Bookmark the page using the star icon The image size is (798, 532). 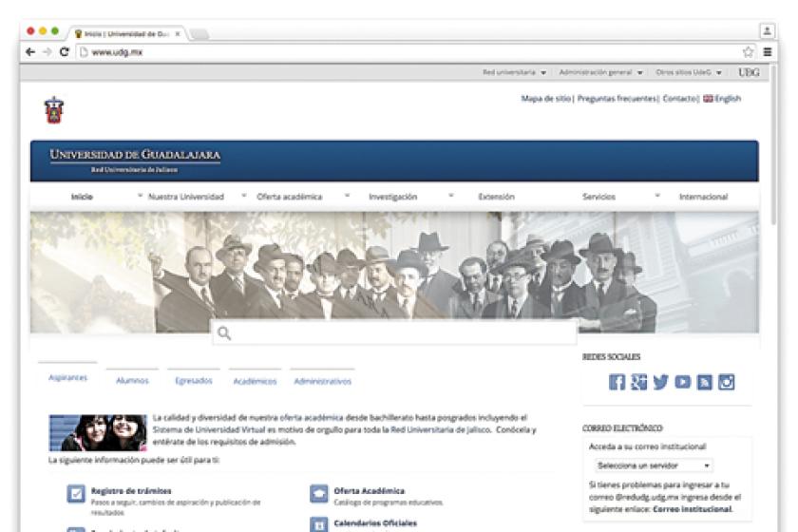(x=748, y=52)
